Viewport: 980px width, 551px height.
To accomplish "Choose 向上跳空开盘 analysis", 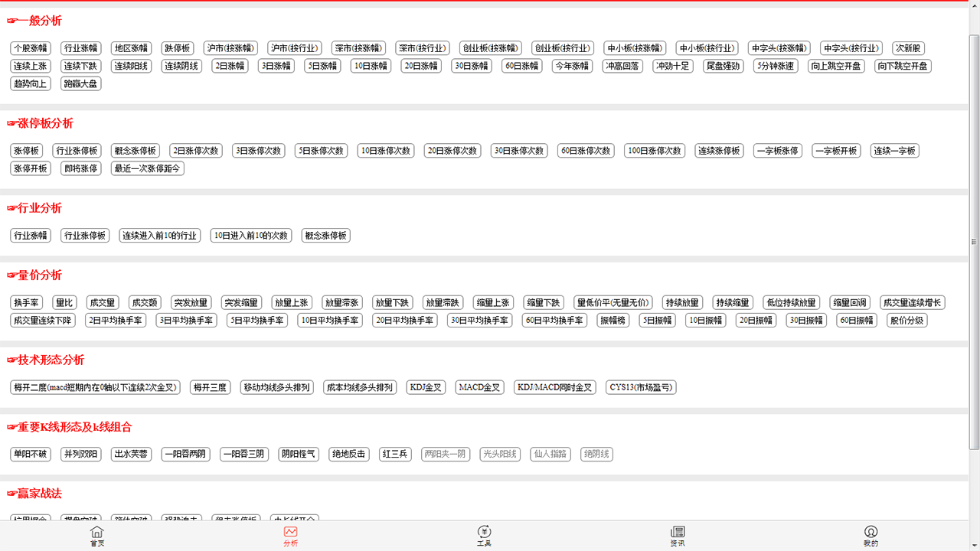I will tap(836, 66).
